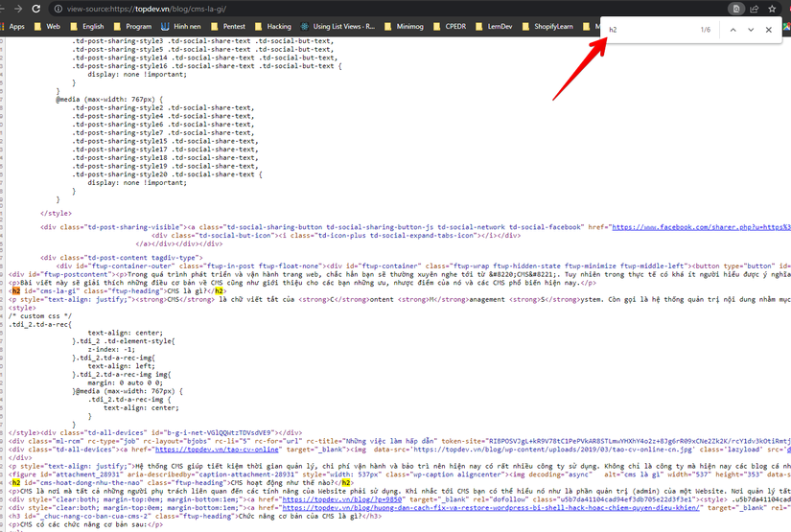This screenshot has width=791, height=532.
Task: Click highlighted h2 before cms-hoat-dong-nhu-the-nao id
Action: [x=16, y=482]
